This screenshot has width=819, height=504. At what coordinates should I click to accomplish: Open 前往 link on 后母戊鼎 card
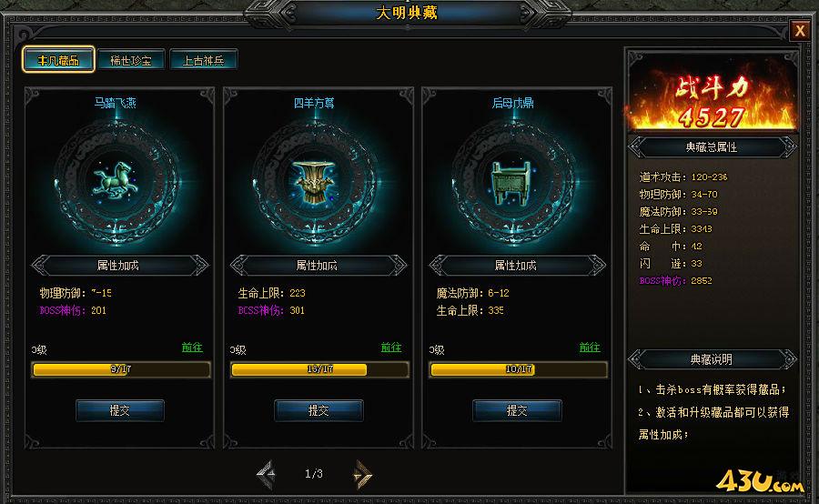pos(590,348)
